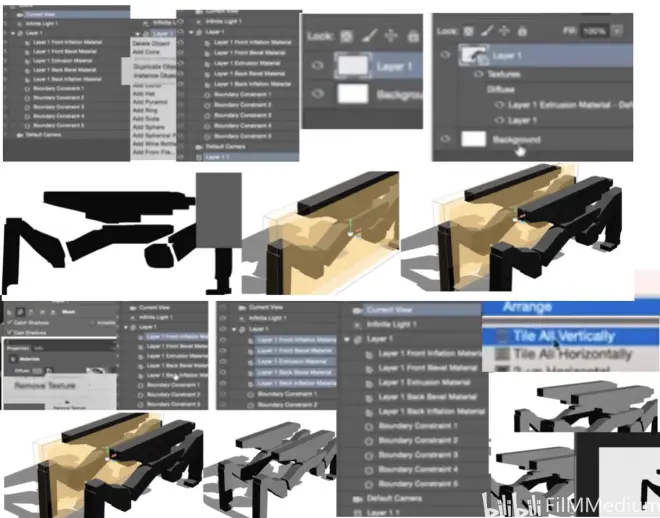Select plain white Layer 1 thumbnail

353,66
